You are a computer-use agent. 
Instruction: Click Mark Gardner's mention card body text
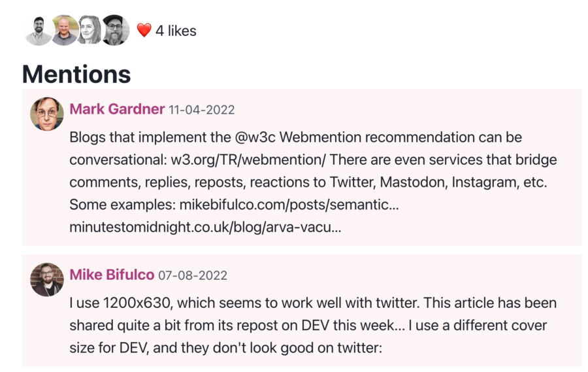click(313, 182)
